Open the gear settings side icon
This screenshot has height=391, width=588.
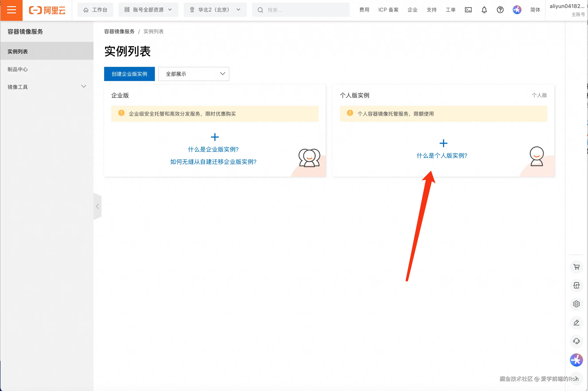[576, 304]
